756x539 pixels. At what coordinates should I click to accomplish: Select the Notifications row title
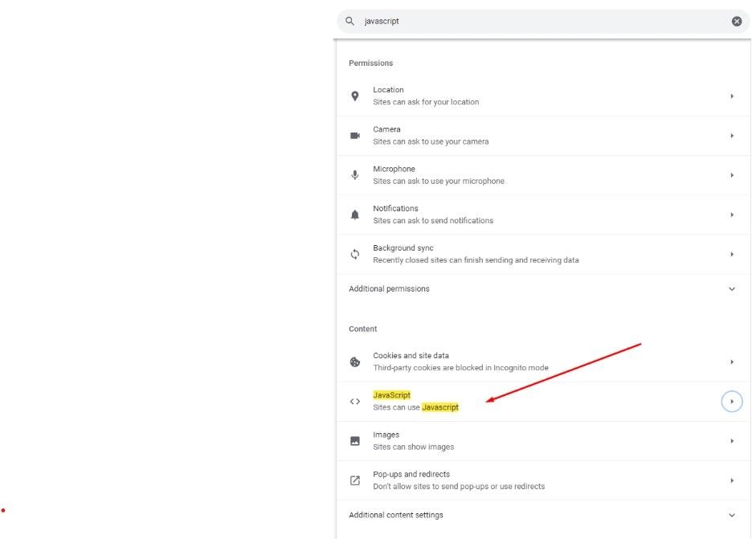tap(395, 208)
